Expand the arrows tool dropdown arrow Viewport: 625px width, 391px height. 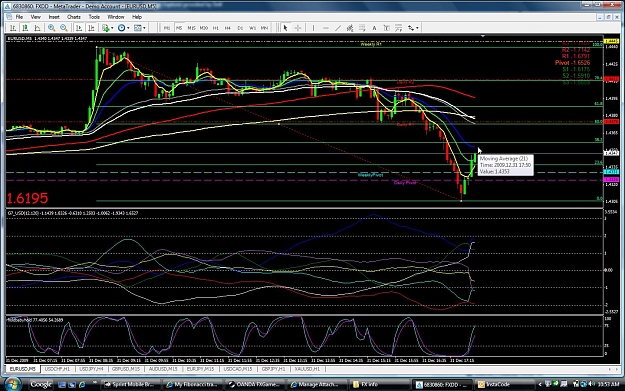click(417, 28)
